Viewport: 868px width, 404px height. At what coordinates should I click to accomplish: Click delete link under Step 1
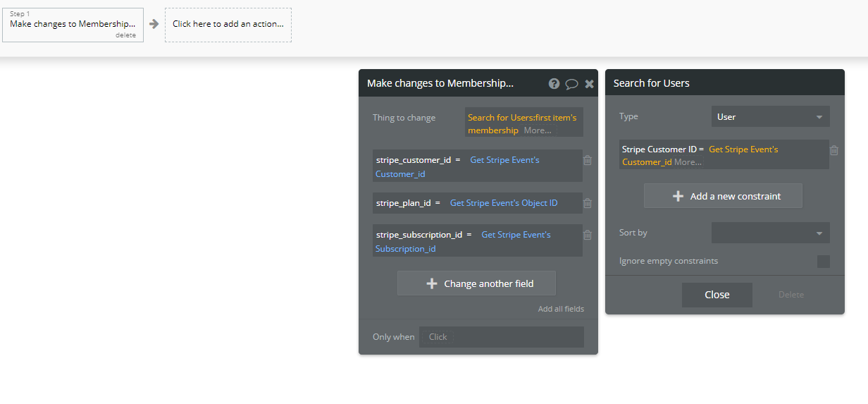pos(126,35)
